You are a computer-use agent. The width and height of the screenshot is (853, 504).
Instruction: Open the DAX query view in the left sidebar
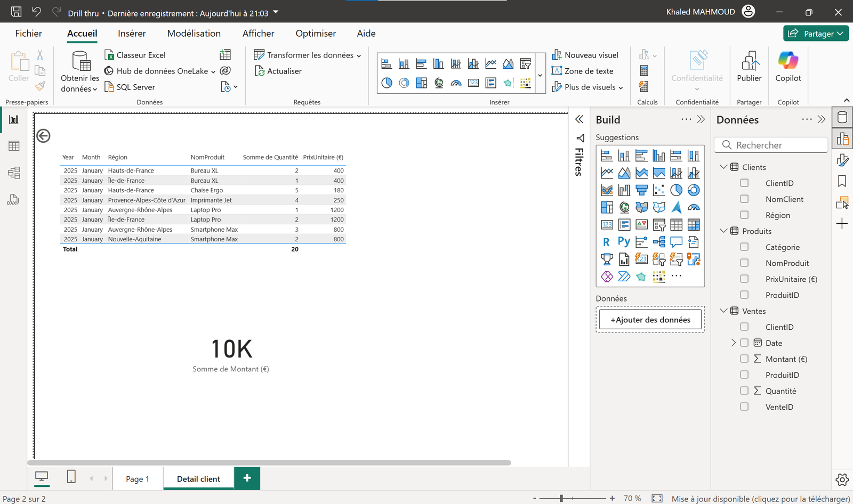pos(13,200)
